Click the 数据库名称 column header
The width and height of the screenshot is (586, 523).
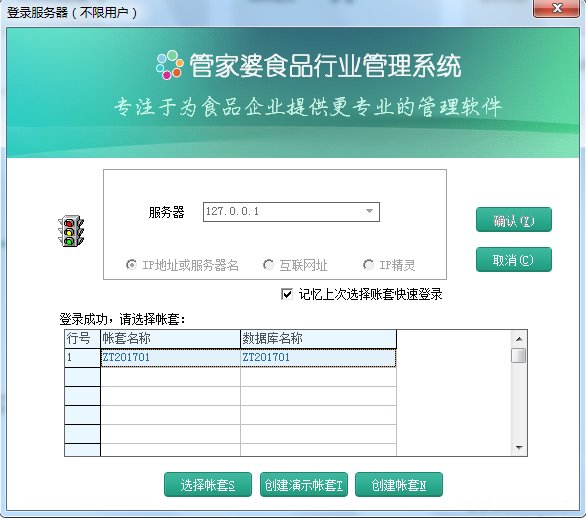[x=318, y=339]
